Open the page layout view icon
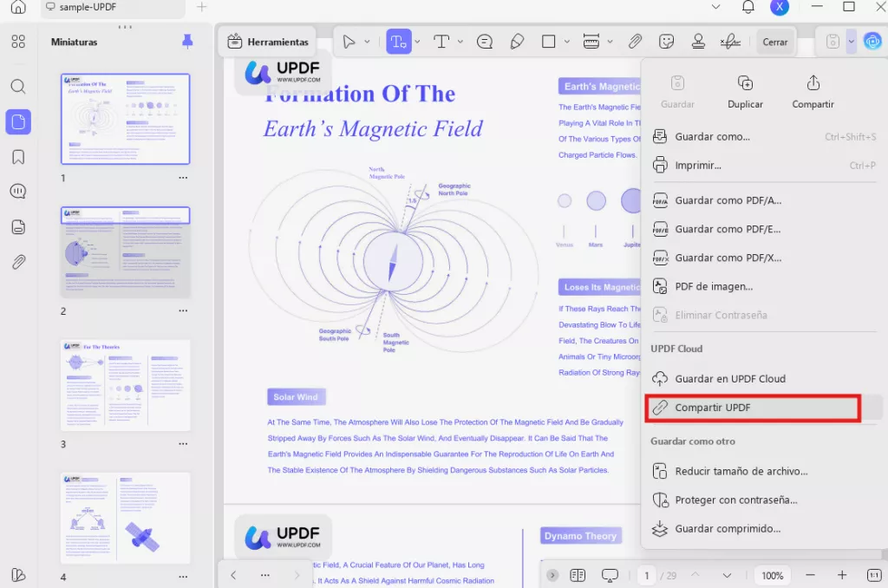888x588 pixels. click(578, 576)
